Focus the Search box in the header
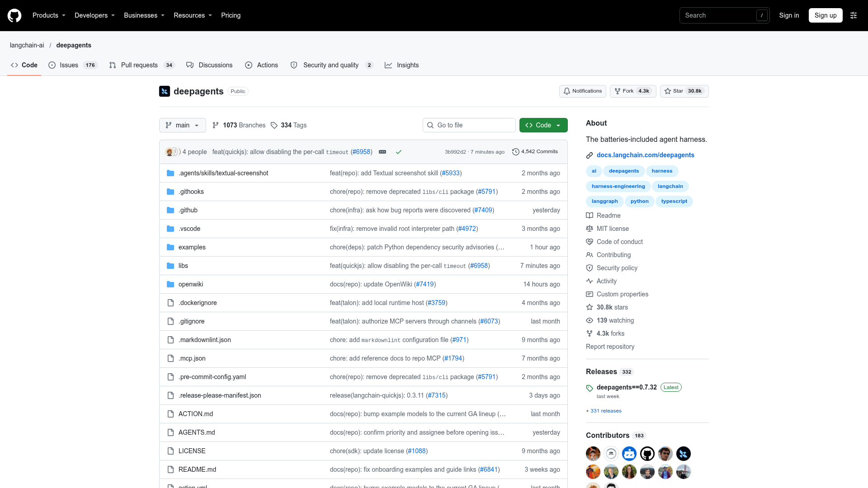 tap(724, 15)
